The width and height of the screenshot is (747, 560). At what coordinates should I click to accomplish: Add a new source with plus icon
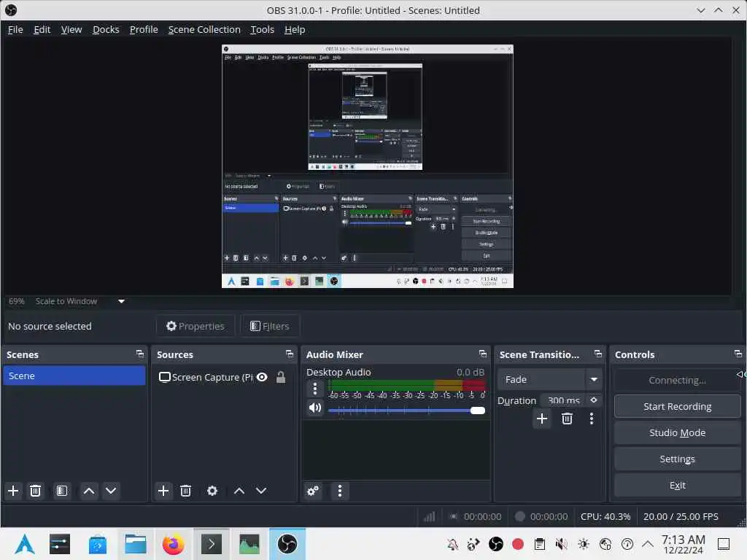pyautogui.click(x=163, y=491)
